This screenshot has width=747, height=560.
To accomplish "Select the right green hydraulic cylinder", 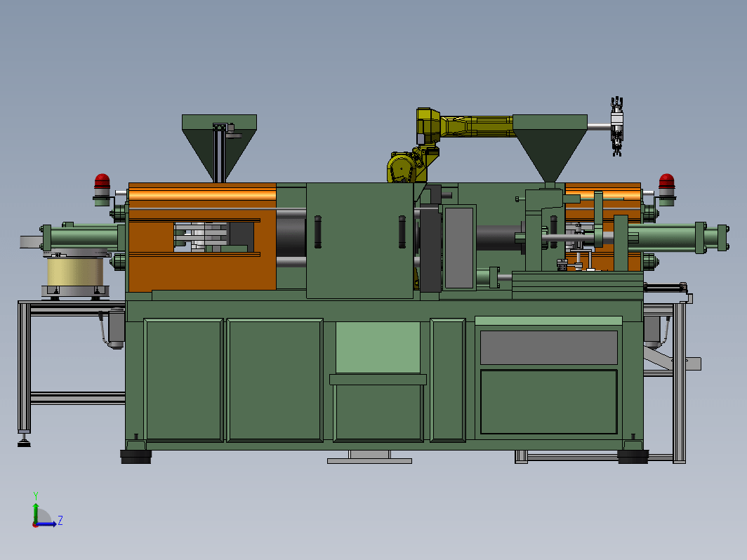I will [678, 237].
